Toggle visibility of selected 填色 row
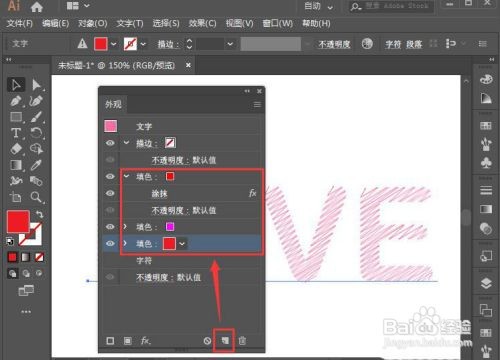The height and width of the screenshot is (360, 500). [110, 243]
